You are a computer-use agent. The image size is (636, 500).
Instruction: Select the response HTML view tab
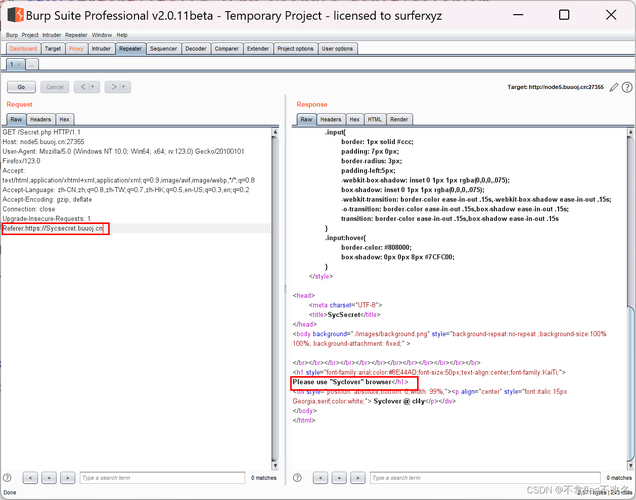coord(374,119)
